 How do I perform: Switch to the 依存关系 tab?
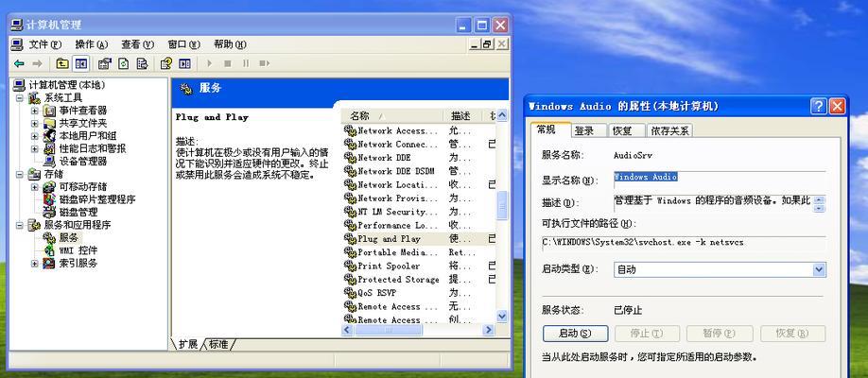click(669, 130)
